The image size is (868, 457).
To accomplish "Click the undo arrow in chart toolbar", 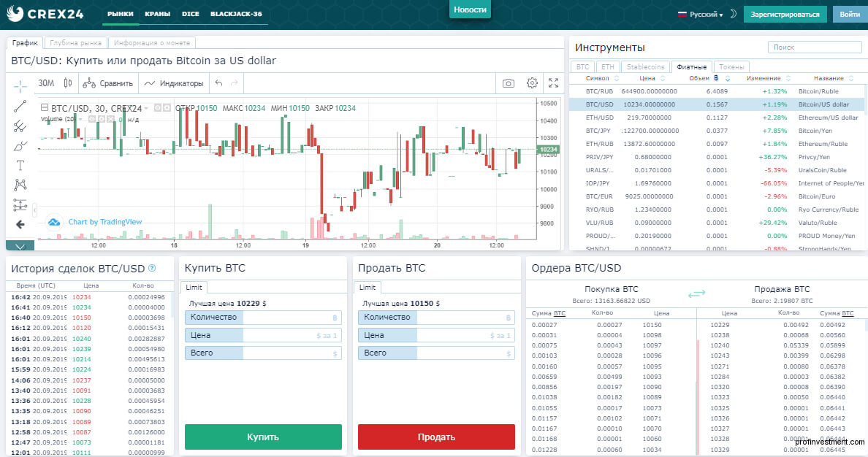I will pos(218,83).
